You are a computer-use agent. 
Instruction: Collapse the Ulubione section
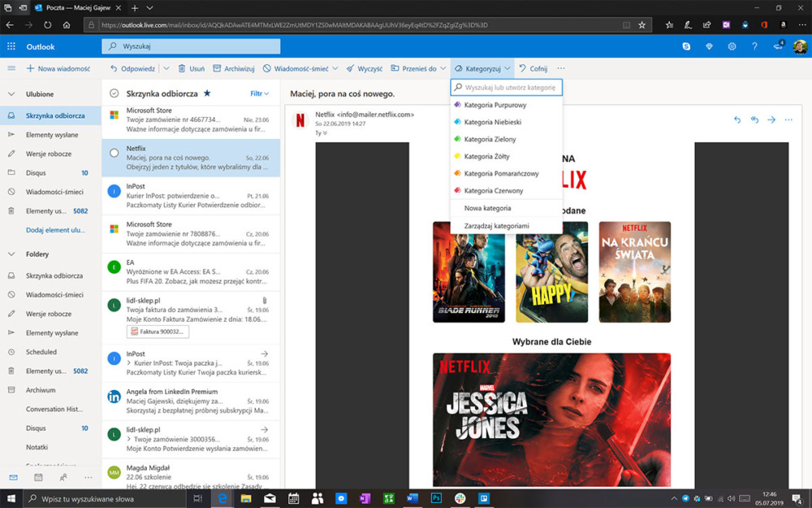pos(11,93)
